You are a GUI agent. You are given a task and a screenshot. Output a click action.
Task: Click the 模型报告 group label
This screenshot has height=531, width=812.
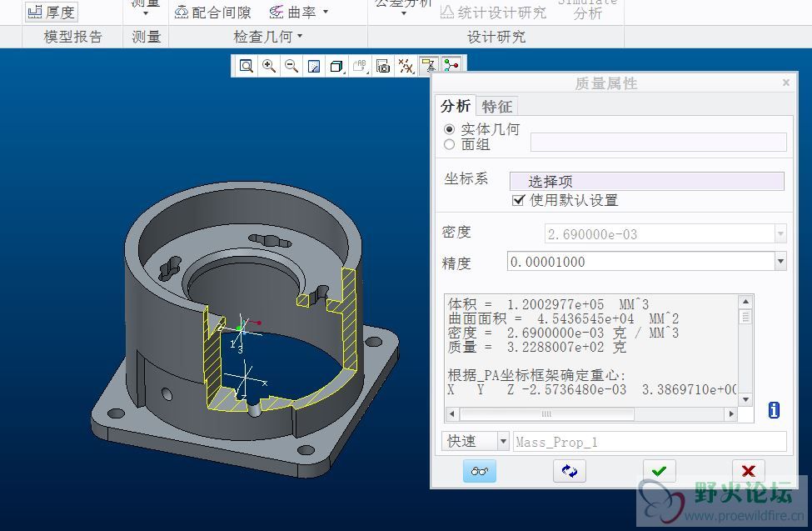(x=72, y=37)
